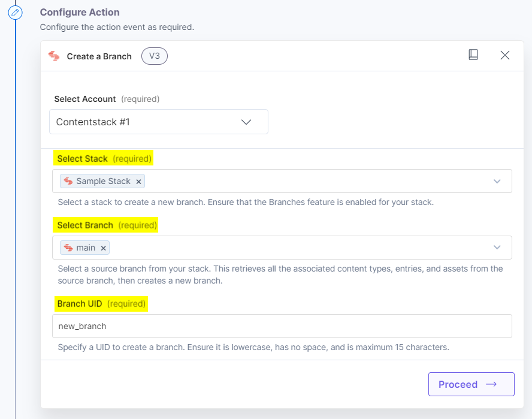This screenshot has height=419, width=532.
Task: Remove the main branch chip
Action: [x=103, y=248]
